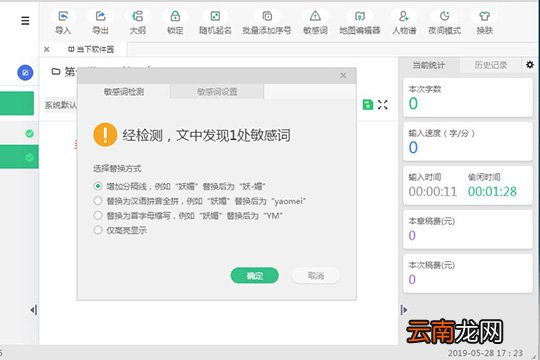Close the sensitive word dialog
Image resolution: width=540 pixels, height=360 pixels.
[343, 75]
